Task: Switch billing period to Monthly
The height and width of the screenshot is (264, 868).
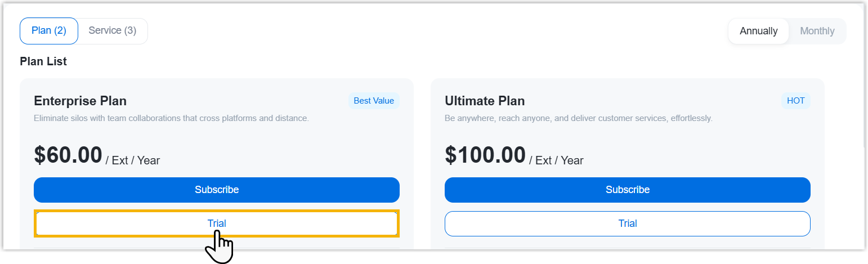Action: (817, 31)
